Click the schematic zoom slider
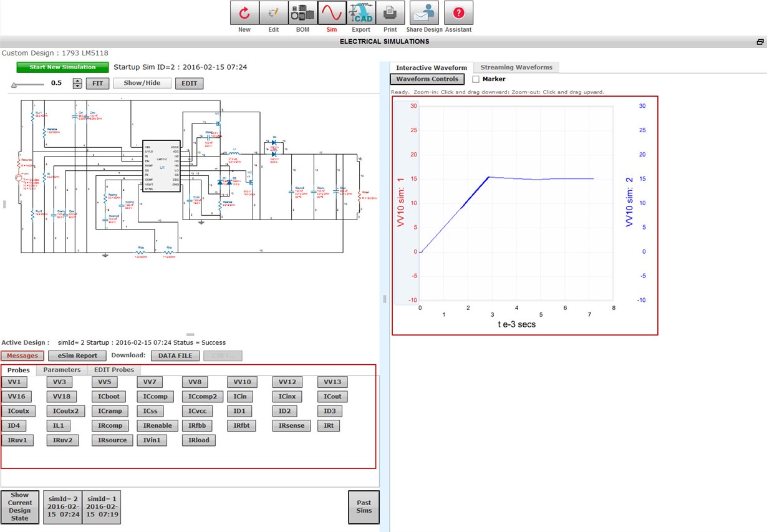This screenshot has height=532, width=767. pyautogui.click(x=27, y=84)
